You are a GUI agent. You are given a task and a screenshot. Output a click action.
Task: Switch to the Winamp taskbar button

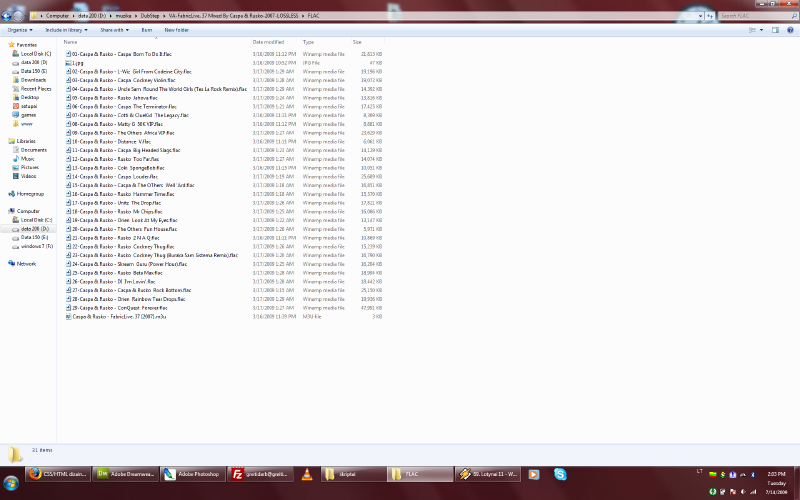(x=488, y=474)
